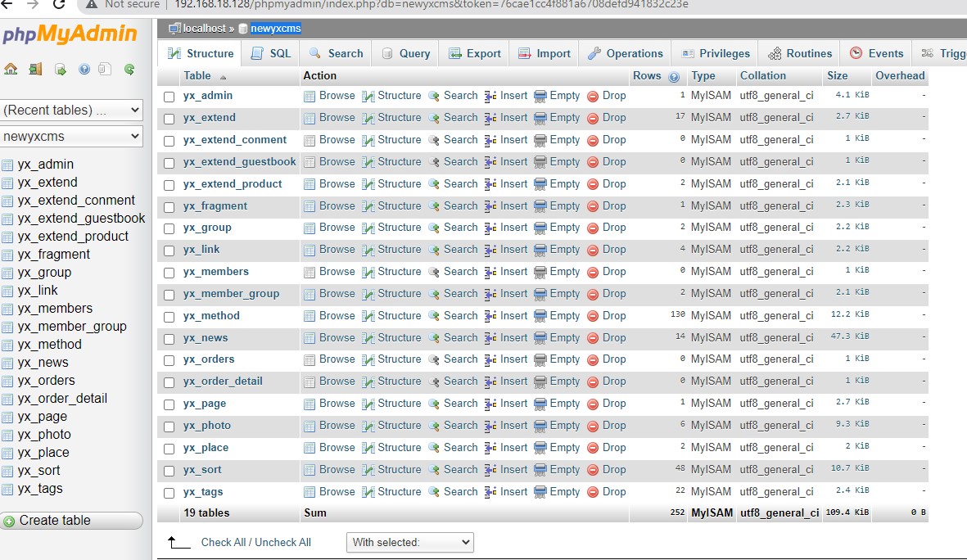Reload the navigation panel with refresh icon
Viewport: 967px width, 560px height.
tap(129, 69)
